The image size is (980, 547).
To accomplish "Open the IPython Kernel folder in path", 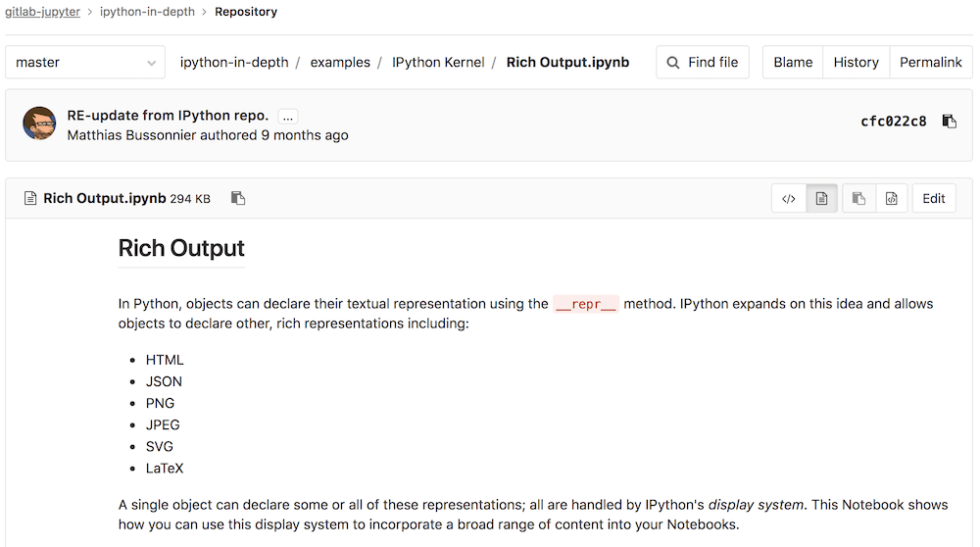I will [438, 62].
